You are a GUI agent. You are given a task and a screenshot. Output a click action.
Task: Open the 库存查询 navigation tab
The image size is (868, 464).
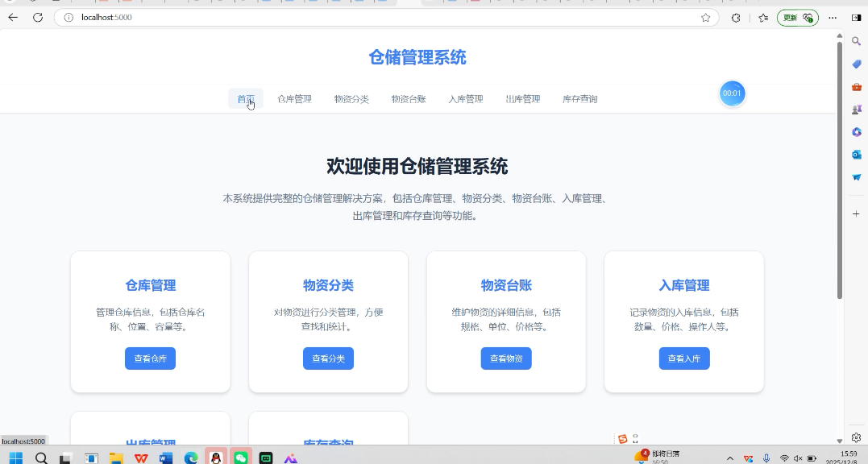[579, 99]
